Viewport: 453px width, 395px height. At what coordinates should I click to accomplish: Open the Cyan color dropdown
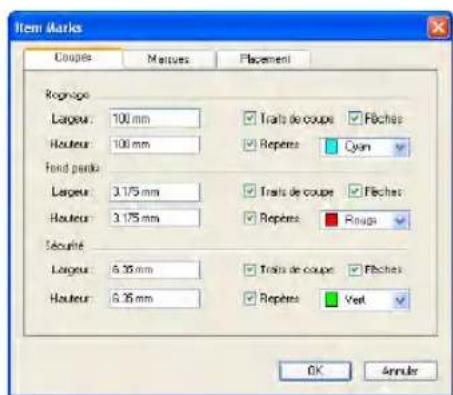(365, 147)
